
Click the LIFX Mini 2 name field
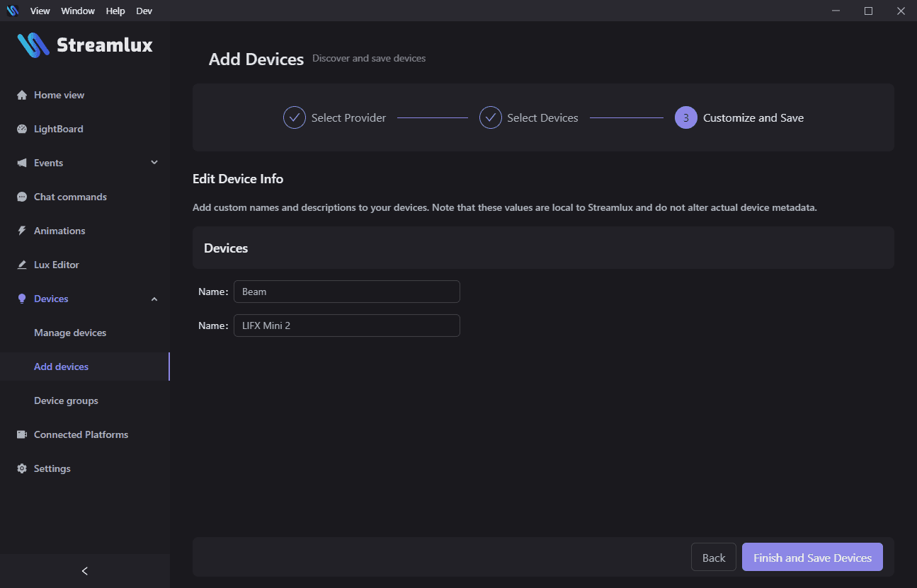pyautogui.click(x=347, y=325)
